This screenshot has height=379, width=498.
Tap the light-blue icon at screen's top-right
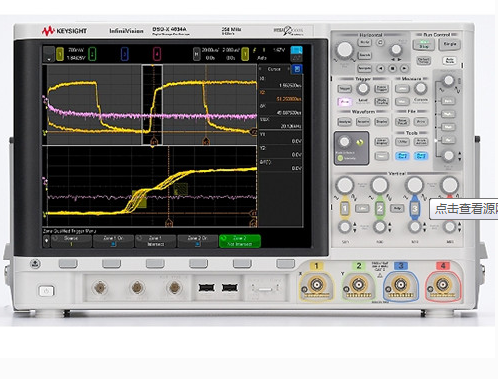[x=296, y=50]
